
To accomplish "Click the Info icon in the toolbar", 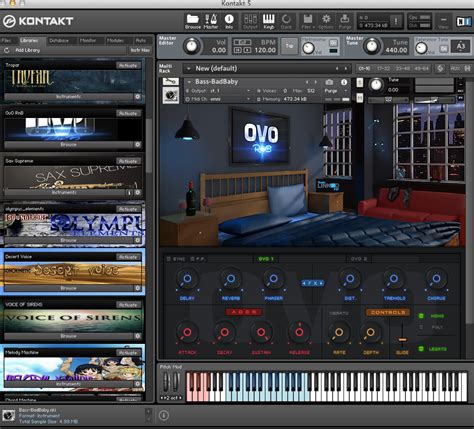I will coord(229,22).
